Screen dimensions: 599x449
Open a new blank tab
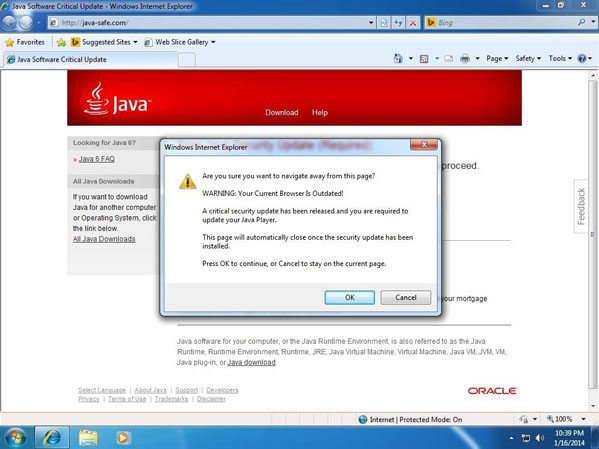(186, 60)
